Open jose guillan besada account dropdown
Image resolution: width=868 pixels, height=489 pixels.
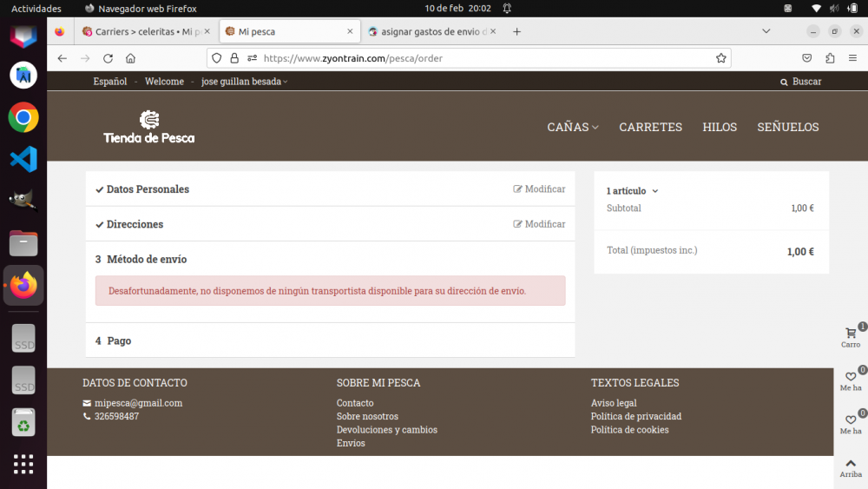tap(244, 82)
